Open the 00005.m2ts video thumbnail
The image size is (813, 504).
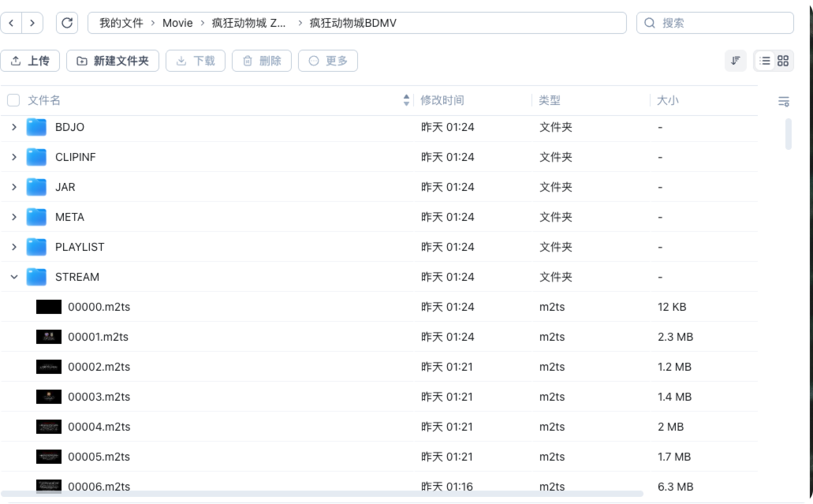[x=49, y=457]
